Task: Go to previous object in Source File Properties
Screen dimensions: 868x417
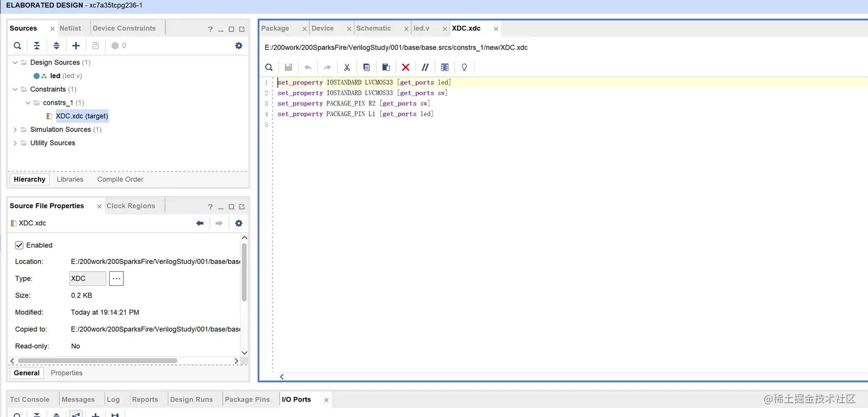Action: point(200,223)
